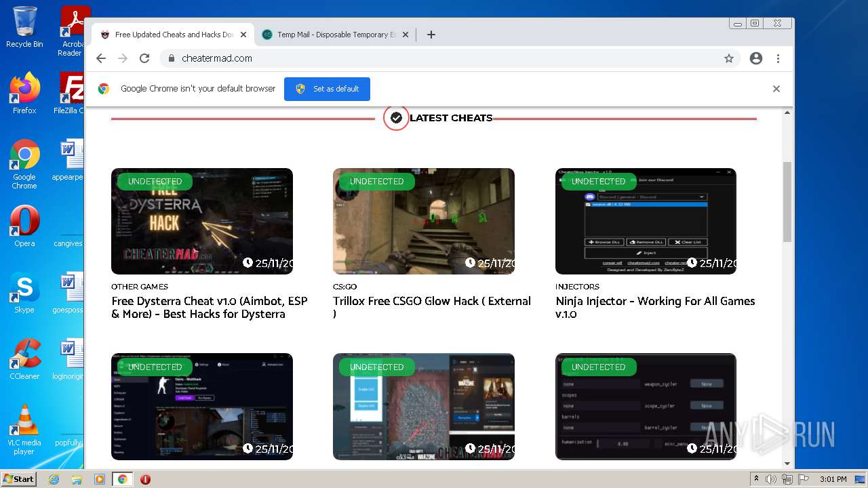Click the Ninja Injector window thumbnail

646,221
